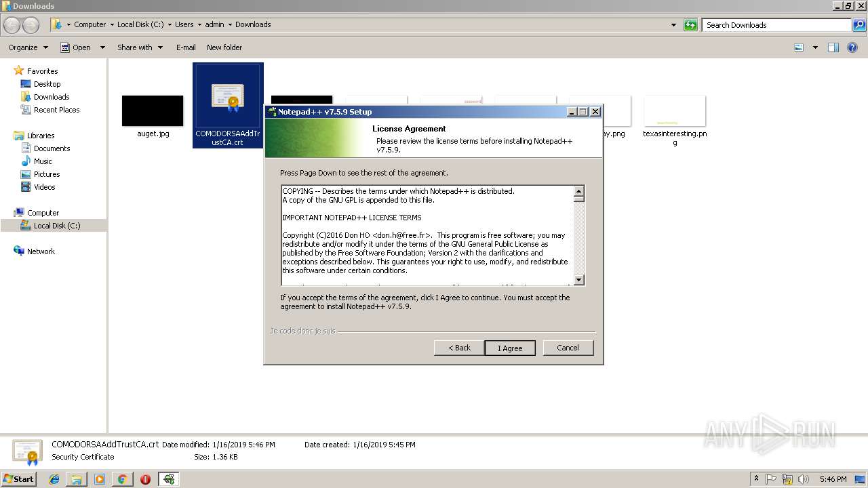Click Users in the address breadcrumb
The height and width of the screenshot is (488, 868).
184,24
